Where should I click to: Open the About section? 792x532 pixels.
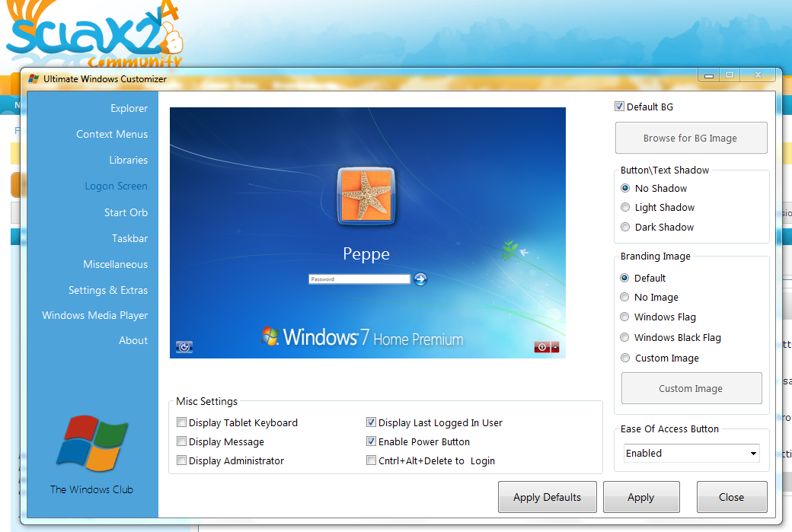click(x=133, y=341)
